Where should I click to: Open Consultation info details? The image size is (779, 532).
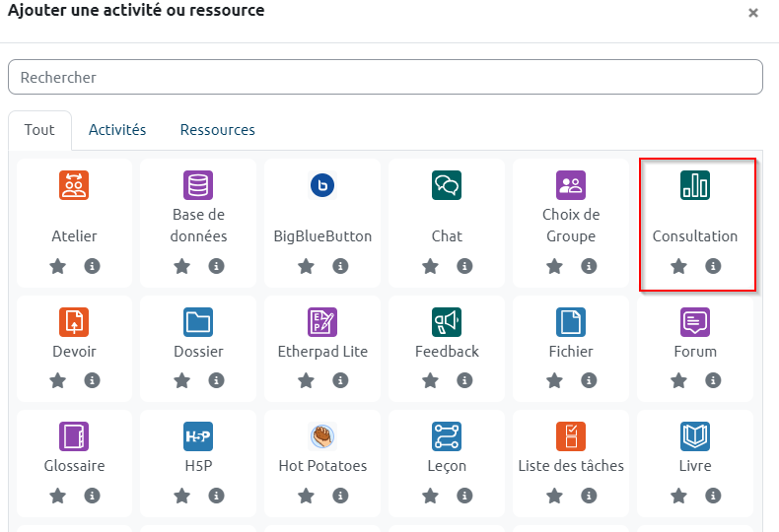click(713, 266)
